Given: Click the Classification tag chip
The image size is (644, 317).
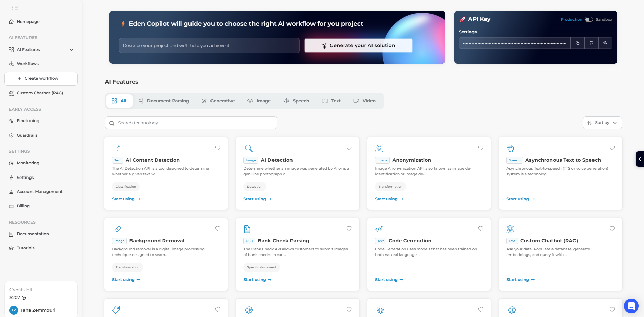Looking at the screenshot, I should [126, 187].
